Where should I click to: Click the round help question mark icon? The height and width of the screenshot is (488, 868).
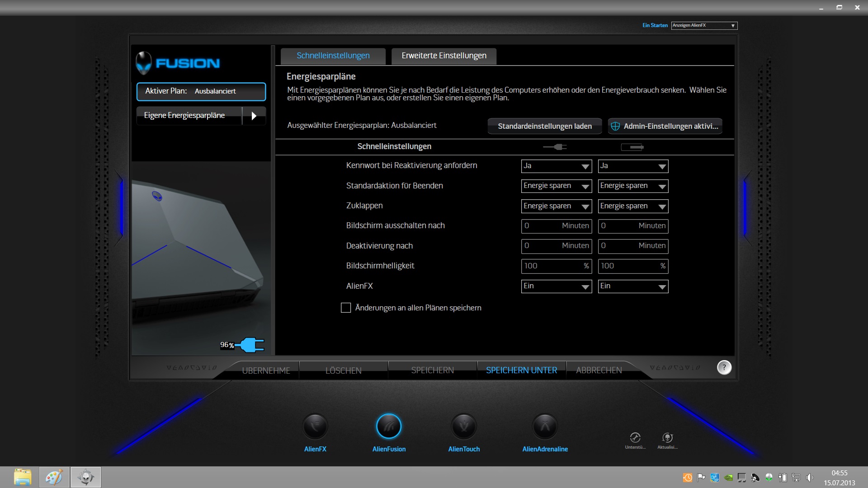click(724, 367)
